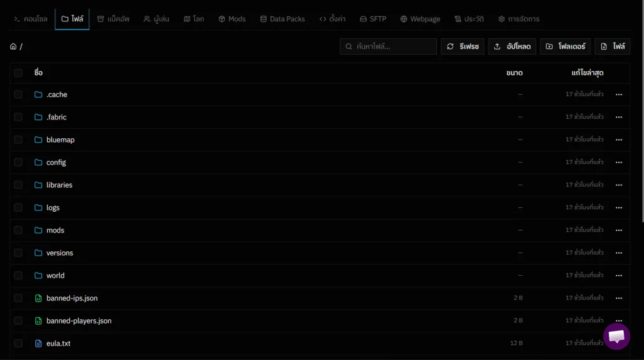The width and height of the screenshot is (644, 360).
Task: Expand the ellipsis menu for versions folder
Action: click(x=619, y=253)
